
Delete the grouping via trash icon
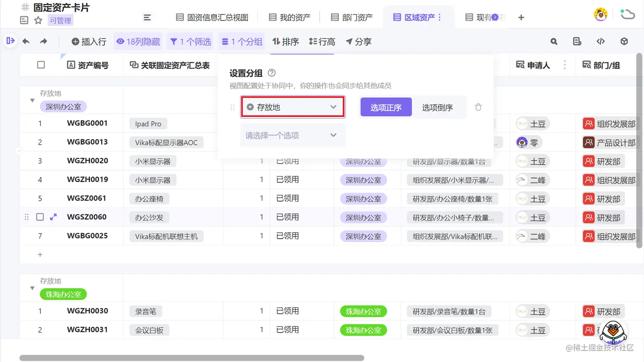tap(478, 107)
